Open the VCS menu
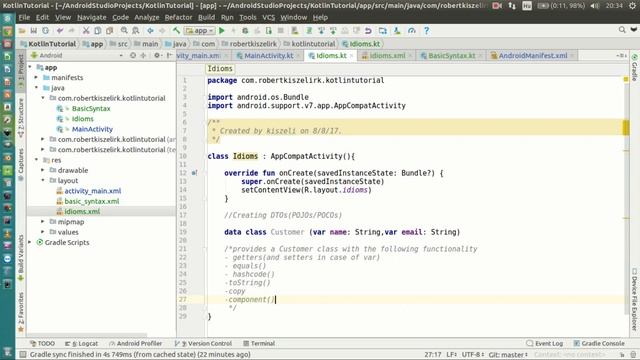This screenshot has height=360, width=640. (268, 17)
